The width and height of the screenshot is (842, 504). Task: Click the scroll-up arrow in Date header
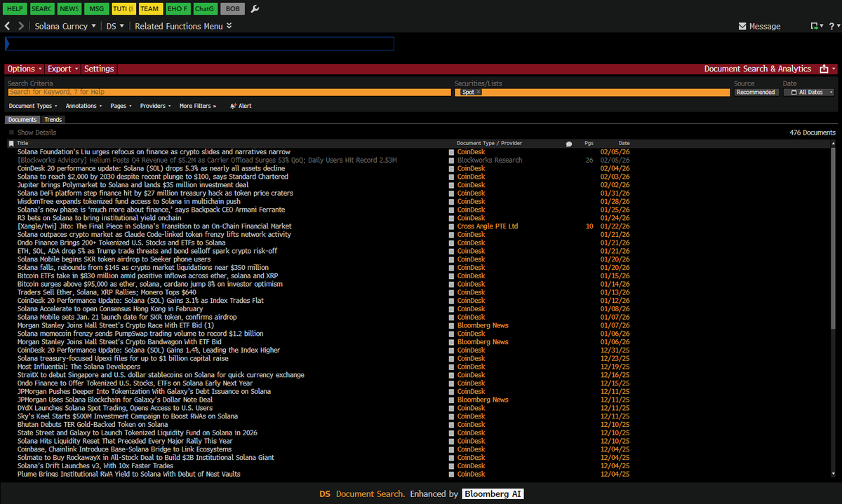(x=834, y=144)
